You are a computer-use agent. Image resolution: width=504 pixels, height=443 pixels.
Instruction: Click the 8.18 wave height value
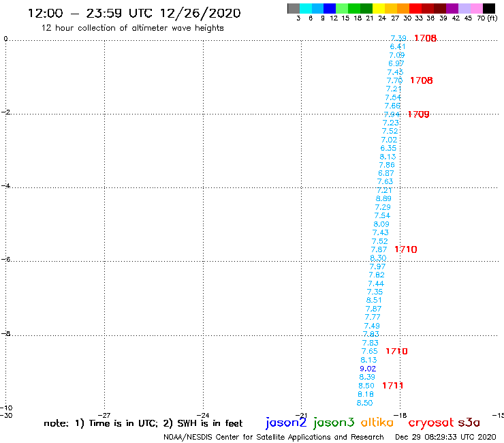tap(366, 394)
